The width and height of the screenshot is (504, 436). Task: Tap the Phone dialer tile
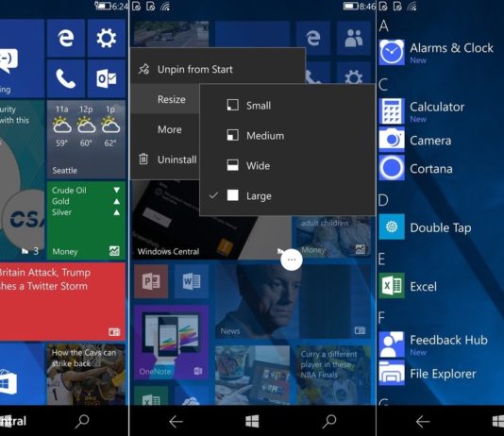(x=66, y=78)
